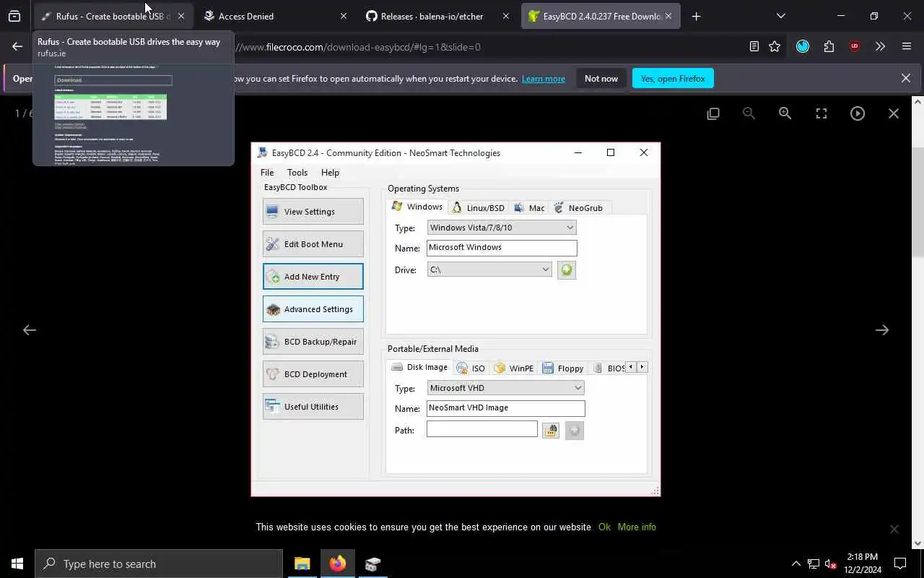
Task: Click Yes, open Firefox button
Action: 673,79
